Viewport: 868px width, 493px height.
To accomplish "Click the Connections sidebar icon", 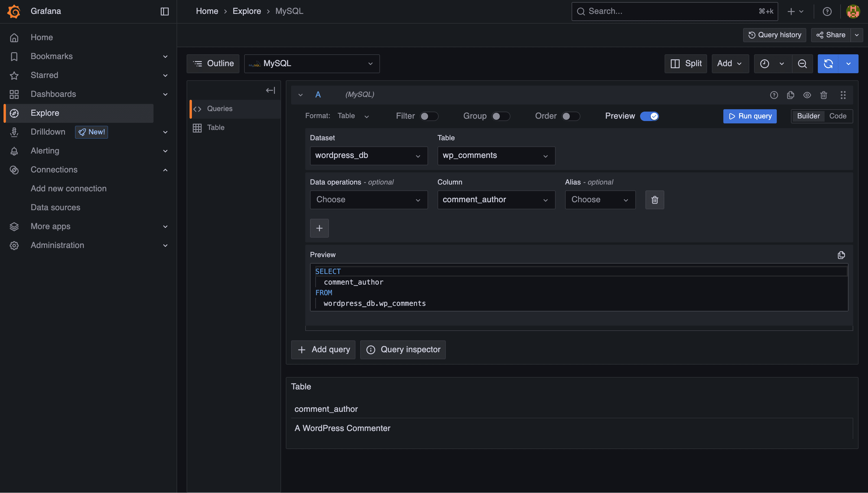I will click(14, 170).
